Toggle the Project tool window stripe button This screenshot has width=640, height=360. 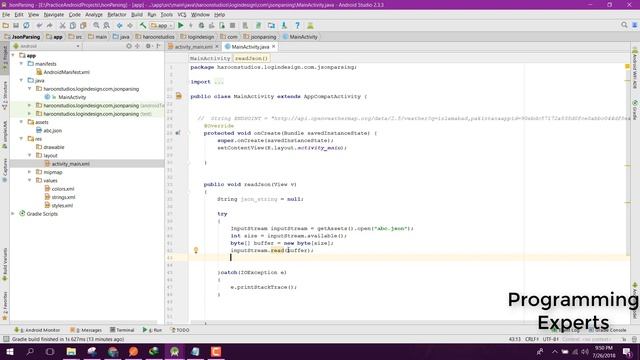[4, 58]
